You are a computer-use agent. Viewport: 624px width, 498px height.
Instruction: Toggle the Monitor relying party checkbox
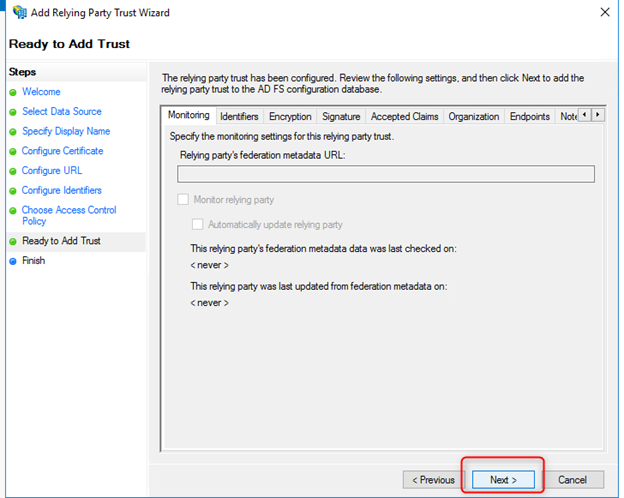tap(184, 200)
